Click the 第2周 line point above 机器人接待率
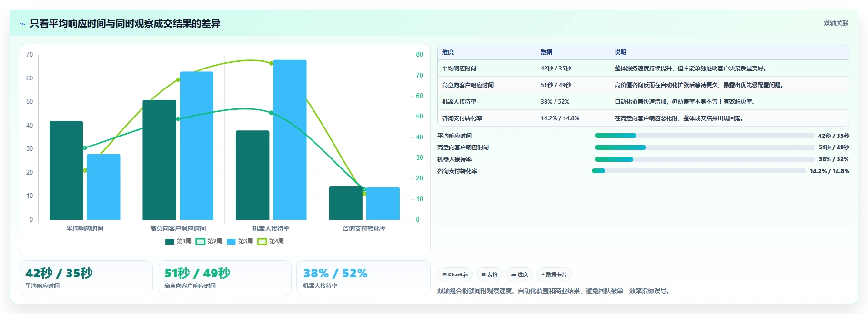Image resolution: width=868 pixels, height=314 pixels. 271,113
